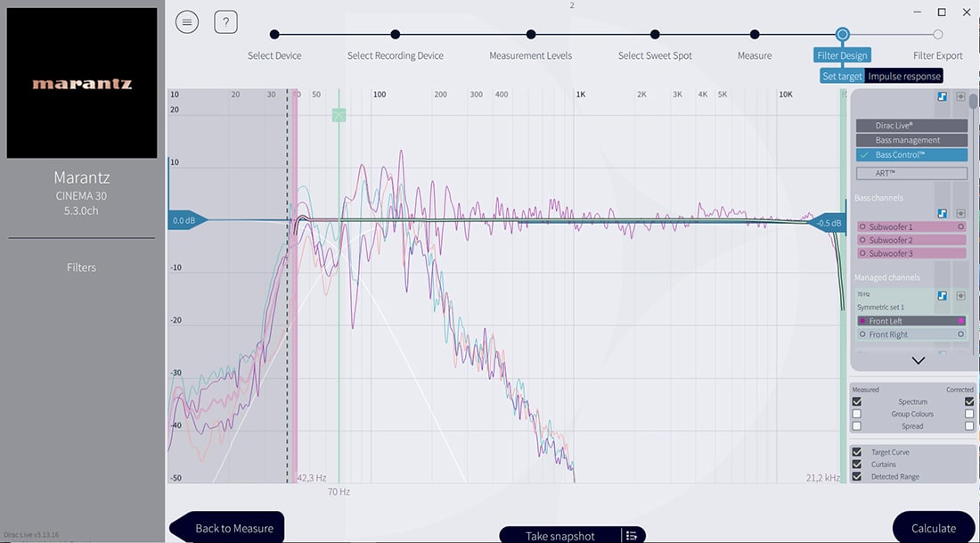Switch to the Impulse response tab

tap(904, 76)
